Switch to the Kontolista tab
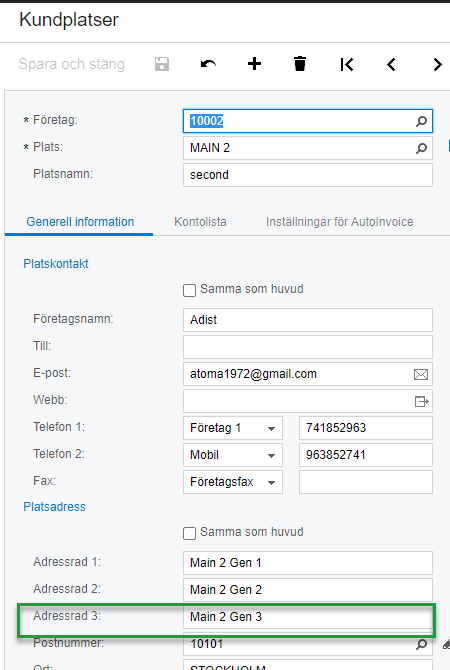This screenshot has width=450, height=670. (200, 222)
